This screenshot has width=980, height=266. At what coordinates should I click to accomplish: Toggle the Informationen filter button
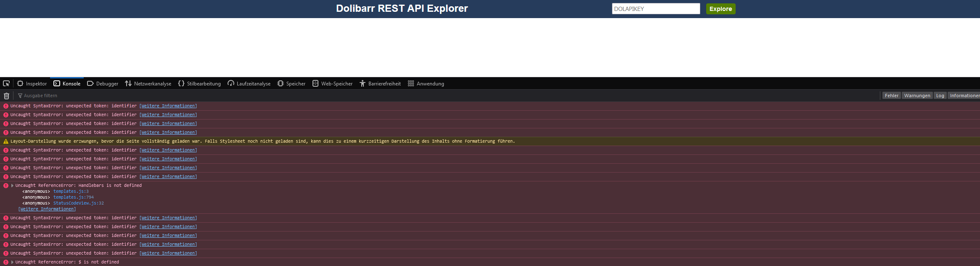964,96
